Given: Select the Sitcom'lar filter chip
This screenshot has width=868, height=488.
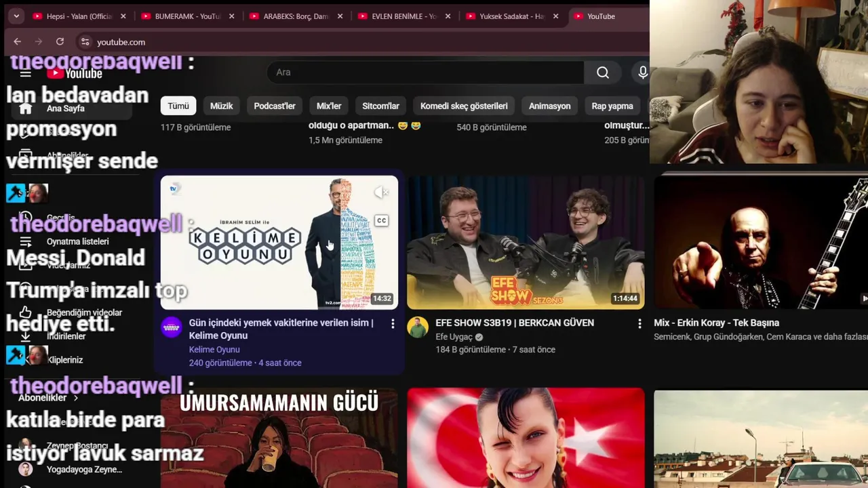Looking at the screenshot, I should [380, 106].
